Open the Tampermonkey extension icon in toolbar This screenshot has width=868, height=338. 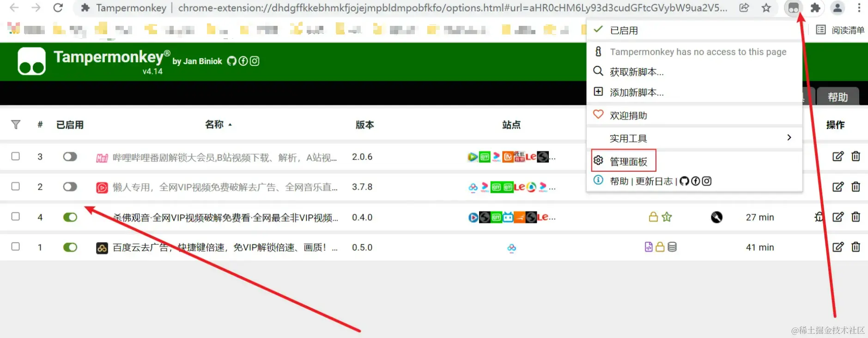click(x=793, y=8)
